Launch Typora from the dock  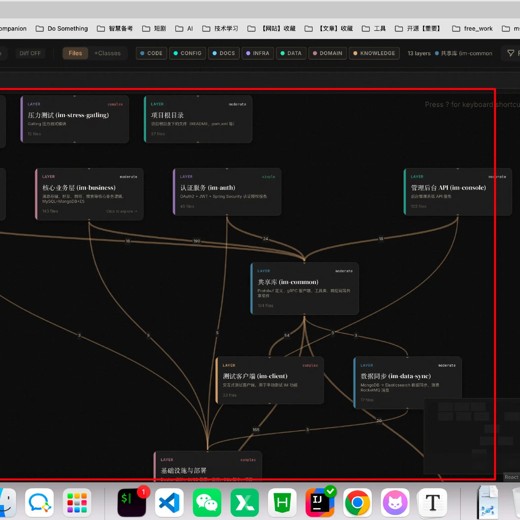click(x=433, y=503)
